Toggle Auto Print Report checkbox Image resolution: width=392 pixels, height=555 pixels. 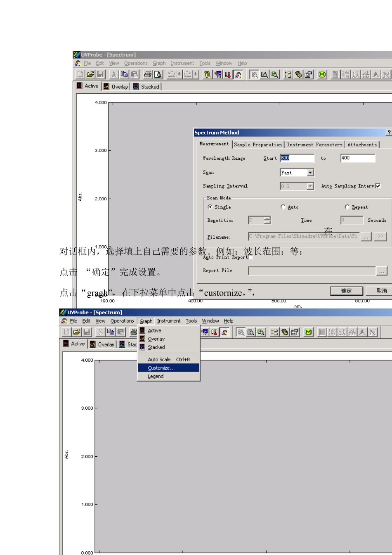coord(250,257)
